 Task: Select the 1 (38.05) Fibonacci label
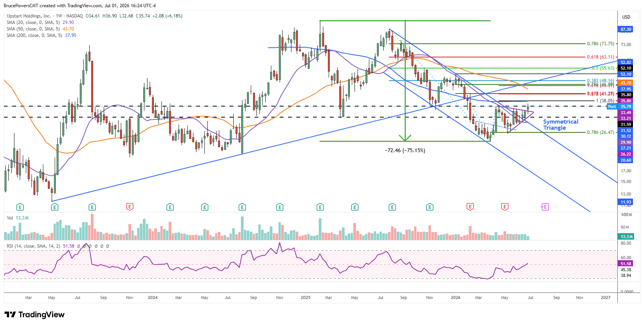coord(605,101)
